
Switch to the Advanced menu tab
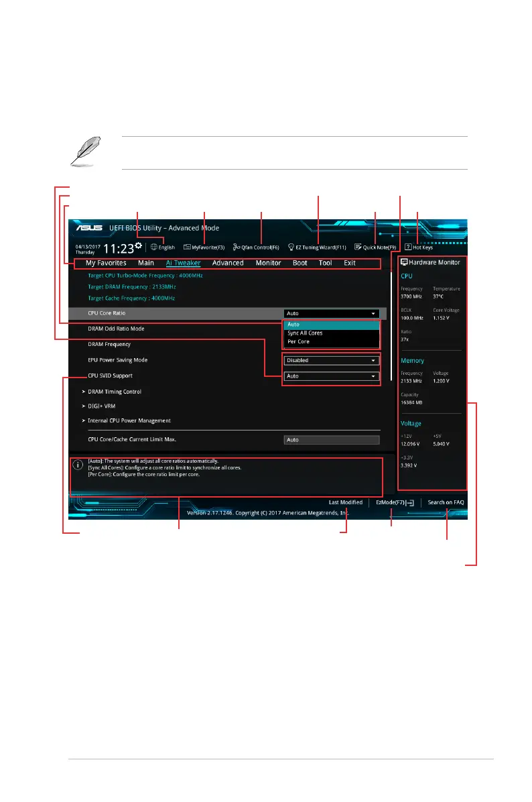point(228,263)
